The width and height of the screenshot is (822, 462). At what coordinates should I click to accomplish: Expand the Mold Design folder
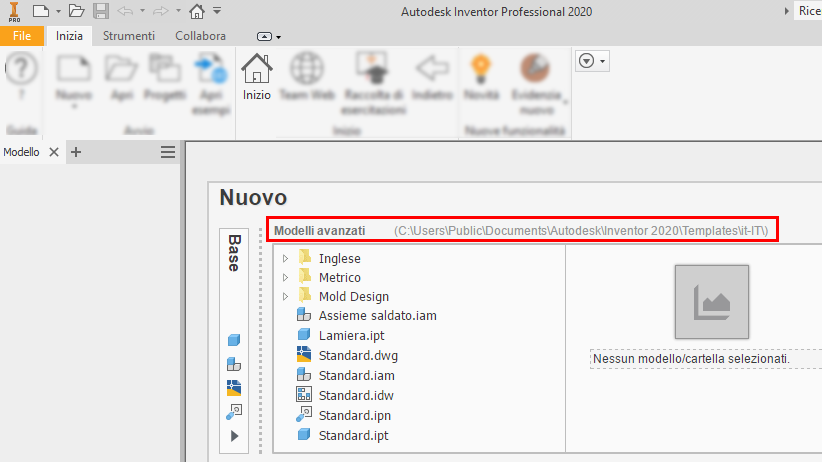pos(285,296)
